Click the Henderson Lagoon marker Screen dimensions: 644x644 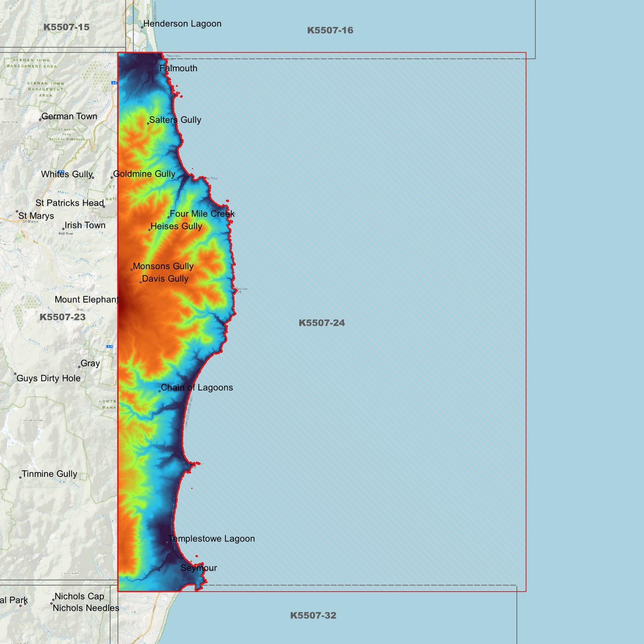[x=143, y=26]
